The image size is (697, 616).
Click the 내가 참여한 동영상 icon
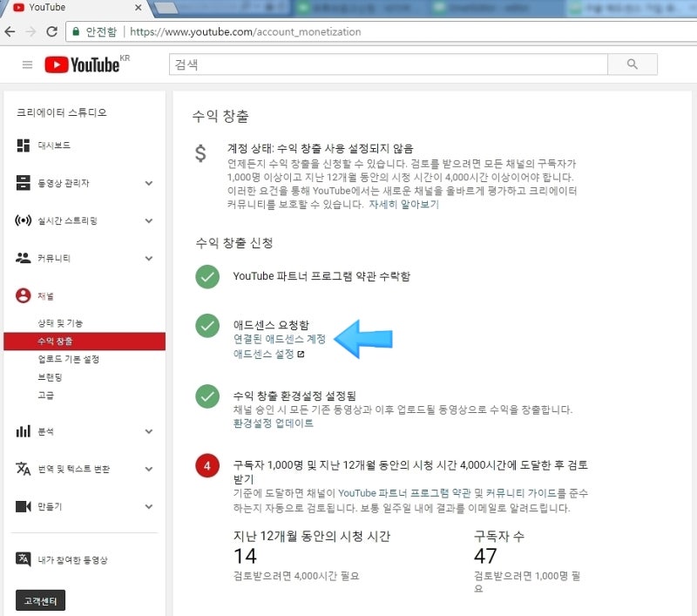coord(24,559)
